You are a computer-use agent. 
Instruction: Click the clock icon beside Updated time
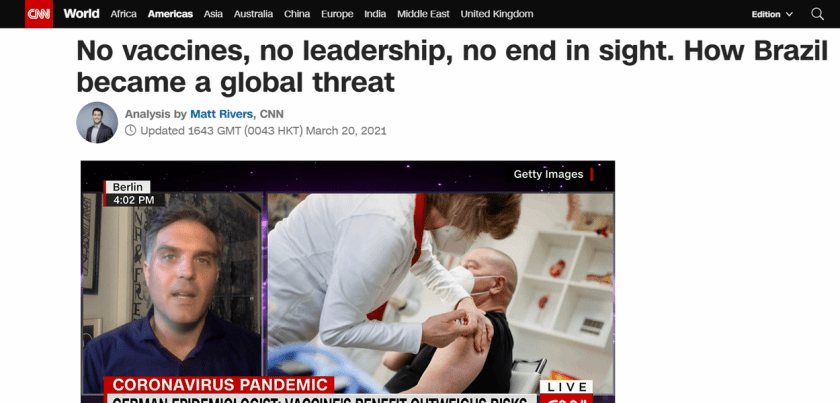coord(130,130)
